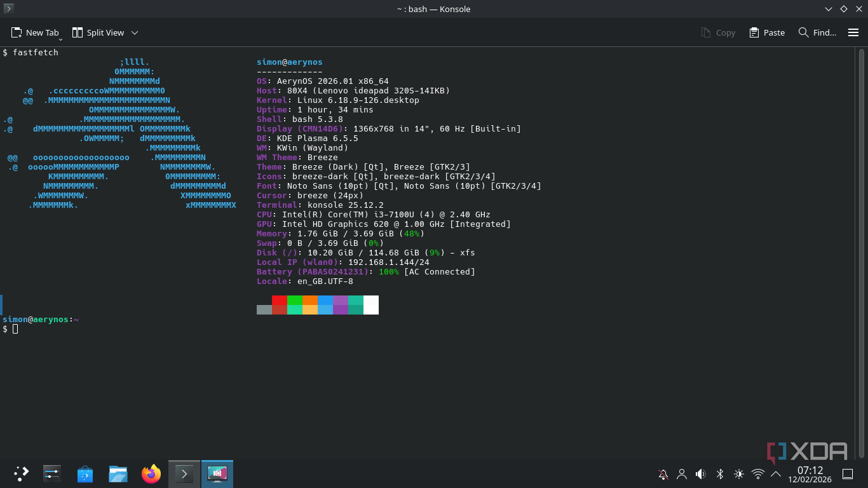The height and width of the screenshot is (488, 868).
Task: Toggle Do Not Disturb notifications bell
Action: pyautogui.click(x=663, y=474)
